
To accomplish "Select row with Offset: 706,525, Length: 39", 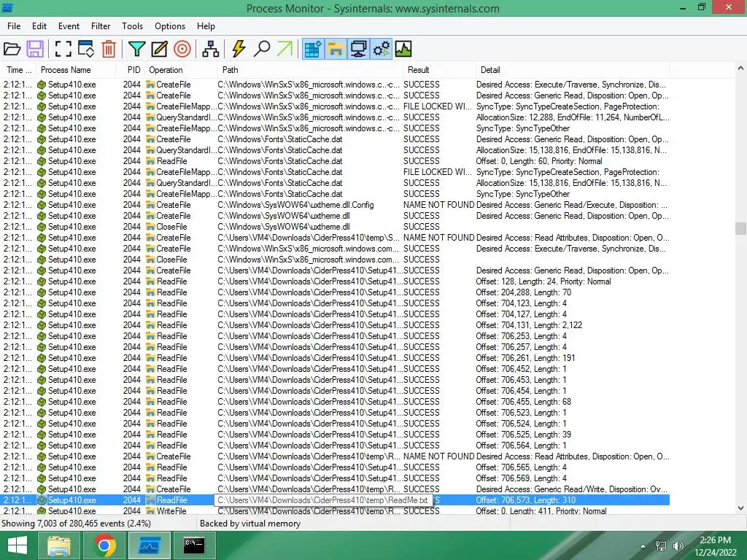I will [336, 435].
